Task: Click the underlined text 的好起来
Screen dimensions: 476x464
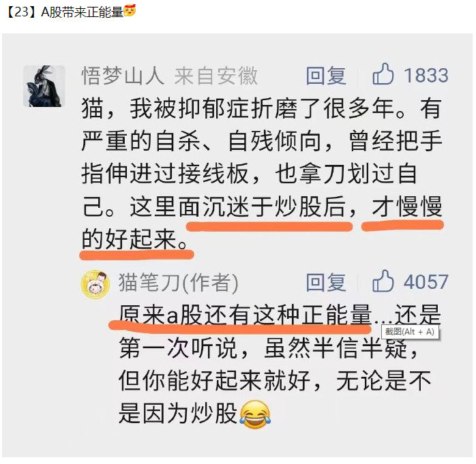Action: [130, 239]
